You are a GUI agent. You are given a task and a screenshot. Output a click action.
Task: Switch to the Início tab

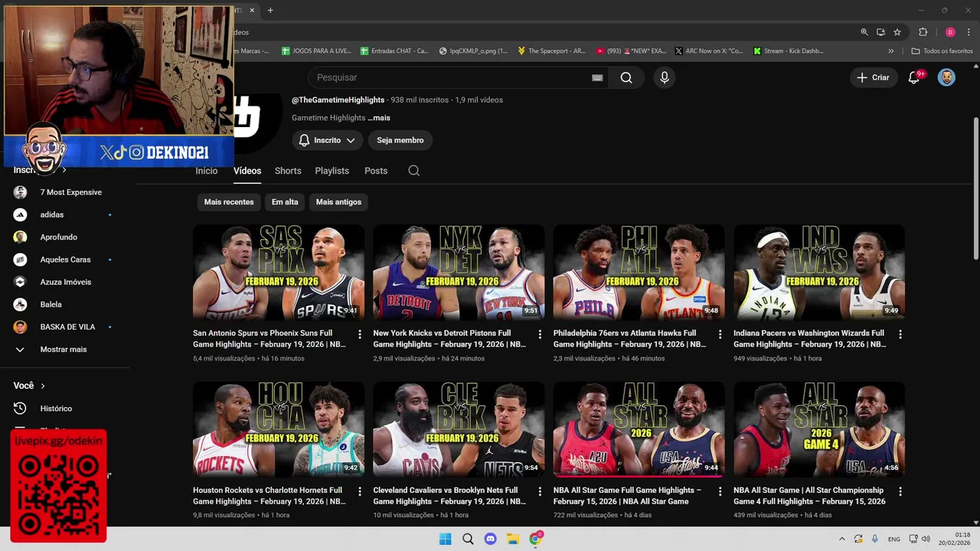pyautogui.click(x=206, y=171)
